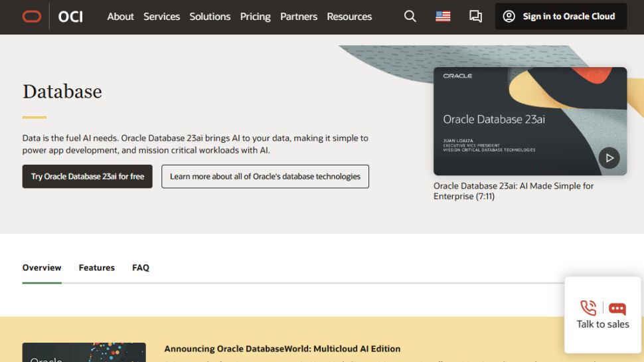
Task: Switch to the Features tab
Action: pyautogui.click(x=96, y=268)
